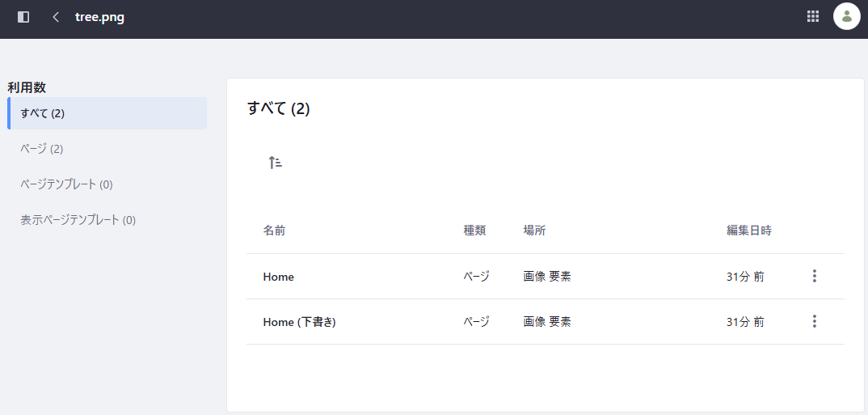Click the 編集日時 column header
Screen dimensions: 868x415
pyautogui.click(x=748, y=231)
